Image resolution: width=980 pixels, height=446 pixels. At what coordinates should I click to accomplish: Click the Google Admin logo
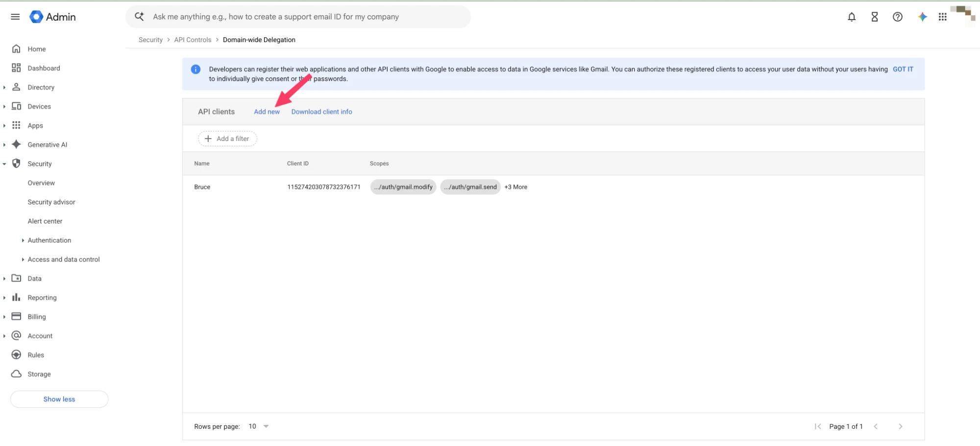coord(53,17)
